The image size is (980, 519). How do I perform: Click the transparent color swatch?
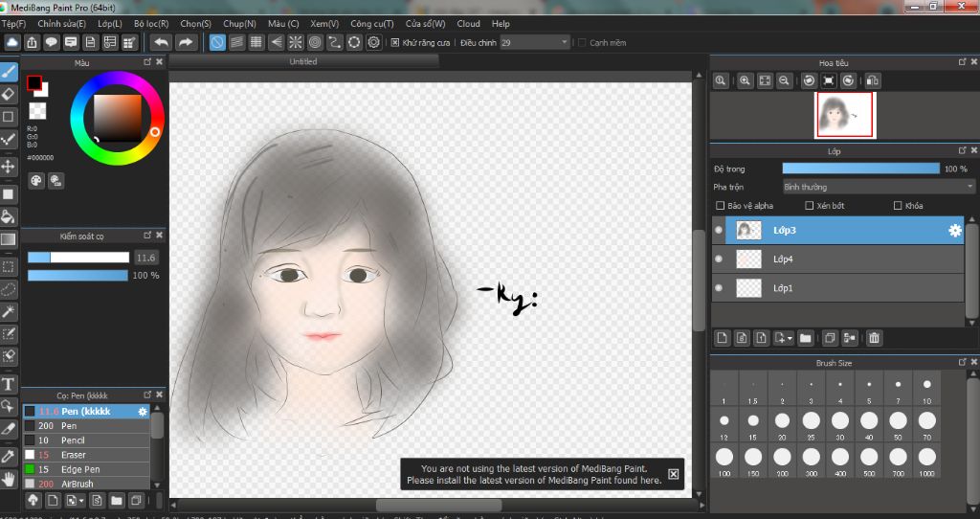point(37,111)
